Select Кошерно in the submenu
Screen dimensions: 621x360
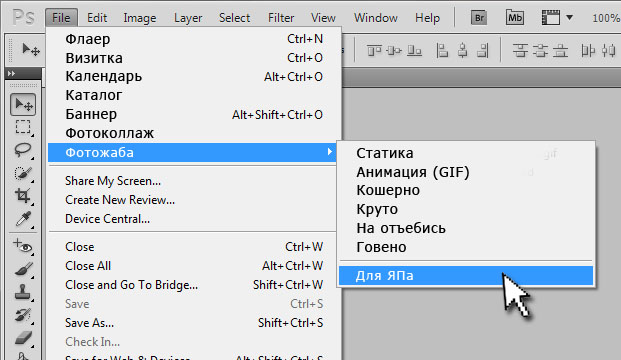tap(466, 190)
